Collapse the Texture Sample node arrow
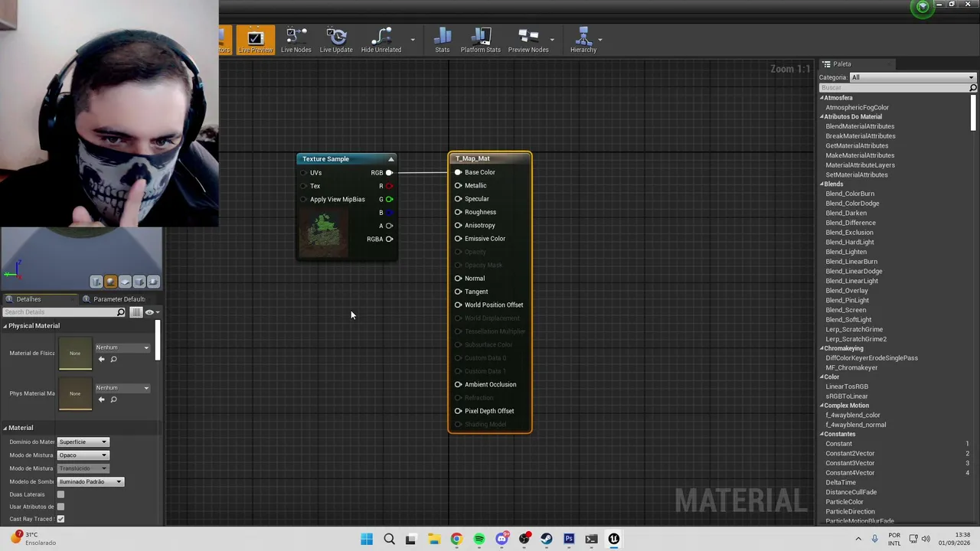The width and height of the screenshot is (980, 551). pyautogui.click(x=391, y=159)
